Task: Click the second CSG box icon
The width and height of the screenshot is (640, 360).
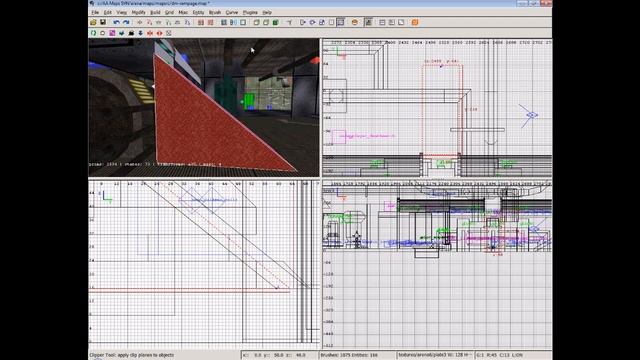Action: click(x=266, y=22)
